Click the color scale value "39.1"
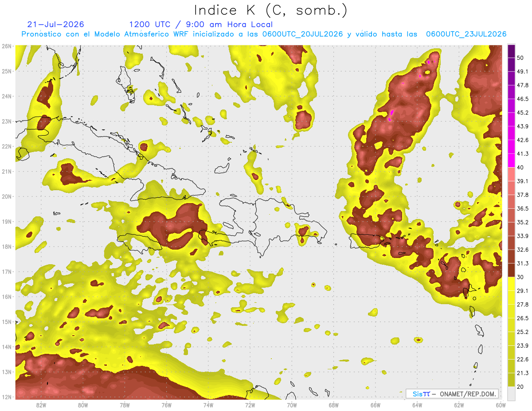Image resolution: width=532 pixels, height=411 pixels. tap(523, 181)
